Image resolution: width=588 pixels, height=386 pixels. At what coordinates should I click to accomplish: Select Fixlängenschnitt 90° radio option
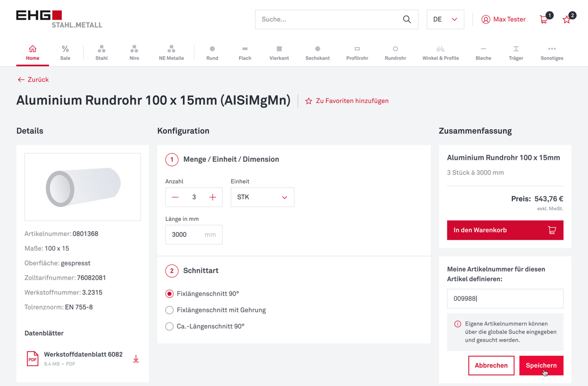169,294
